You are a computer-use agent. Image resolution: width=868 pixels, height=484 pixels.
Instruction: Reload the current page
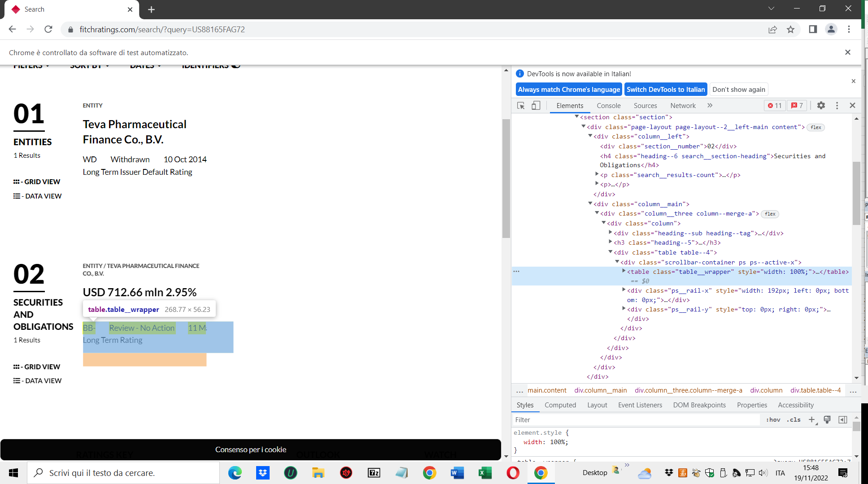48,29
